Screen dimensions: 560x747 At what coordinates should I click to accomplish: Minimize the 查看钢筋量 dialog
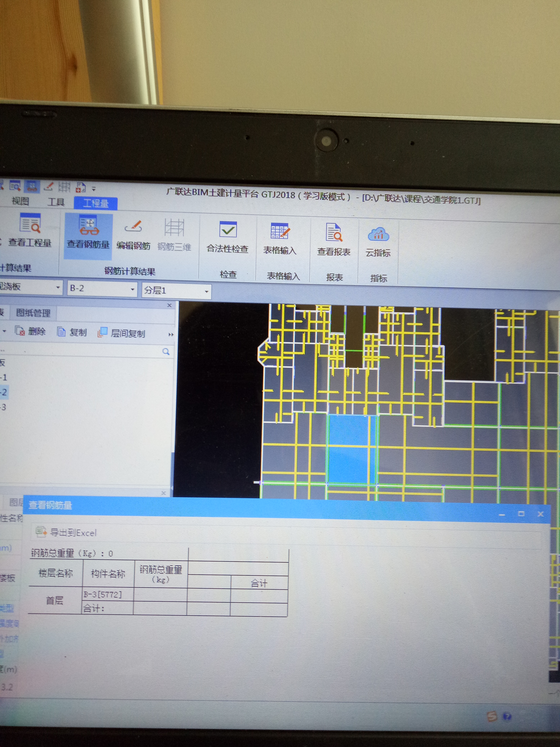pos(502,515)
